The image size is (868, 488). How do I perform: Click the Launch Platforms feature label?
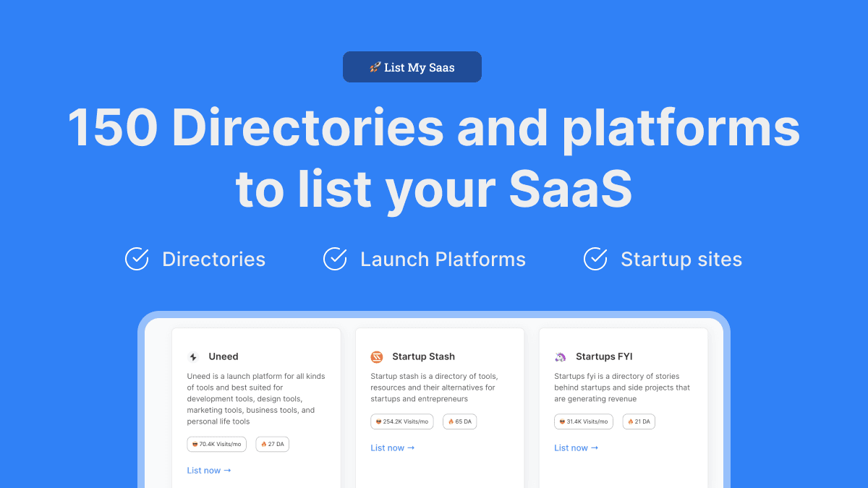click(x=443, y=259)
